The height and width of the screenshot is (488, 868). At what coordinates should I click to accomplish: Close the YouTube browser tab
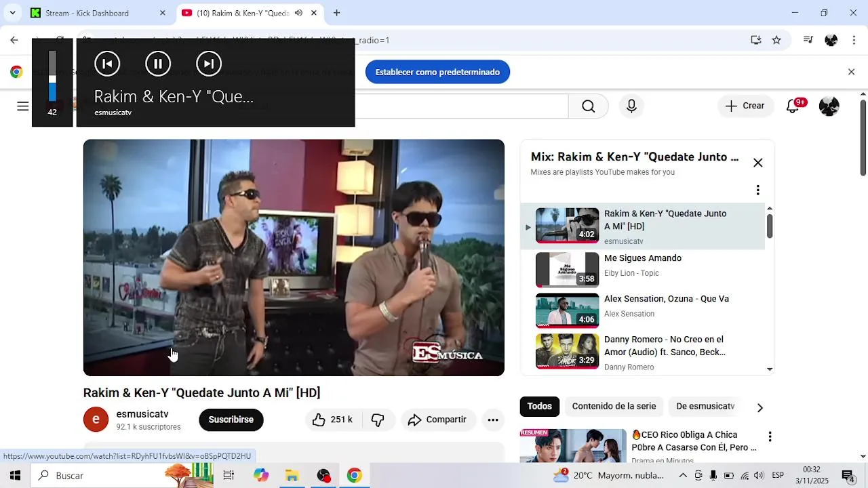click(x=313, y=13)
